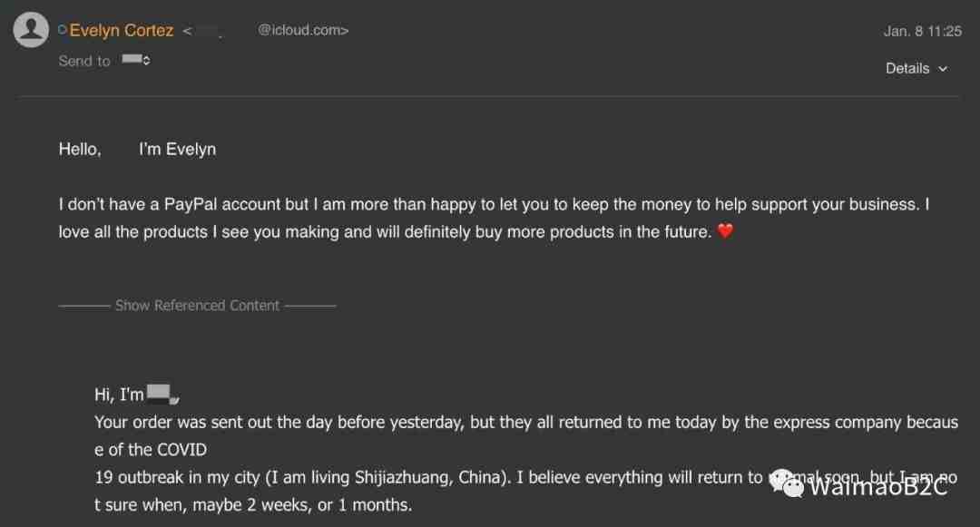This screenshot has height=527, width=980.
Task: Click the line starting "love all the products"
Action: point(385,231)
